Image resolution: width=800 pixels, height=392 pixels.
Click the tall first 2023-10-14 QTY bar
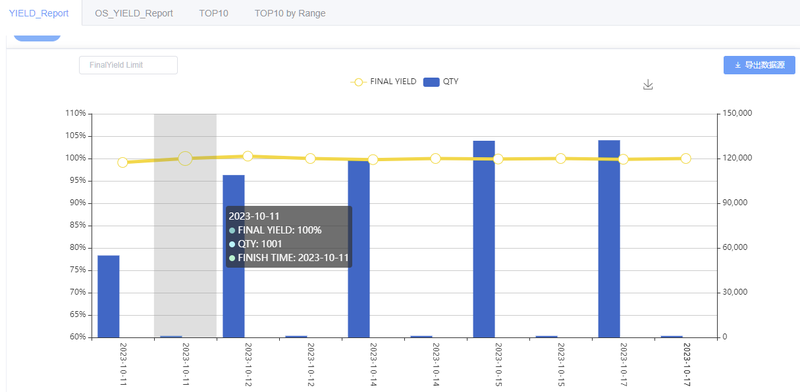[x=359, y=249]
